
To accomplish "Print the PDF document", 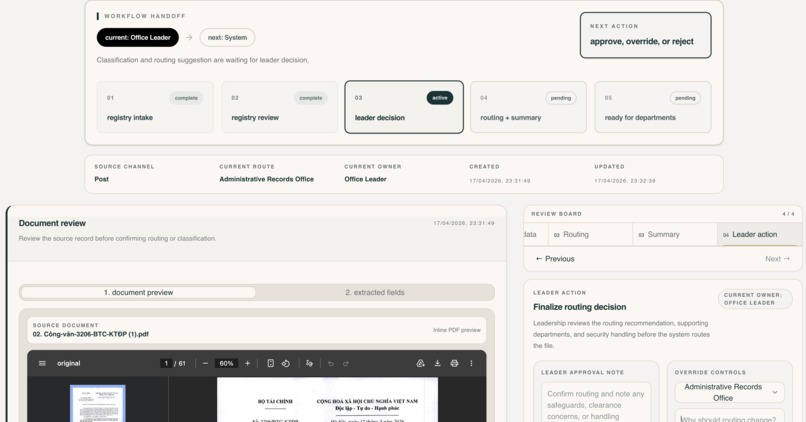I will click(x=454, y=363).
